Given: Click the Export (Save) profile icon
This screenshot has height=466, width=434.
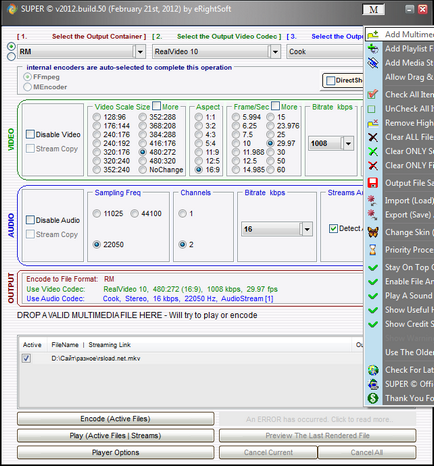Looking at the screenshot, I should pyautogui.click(x=372, y=215).
